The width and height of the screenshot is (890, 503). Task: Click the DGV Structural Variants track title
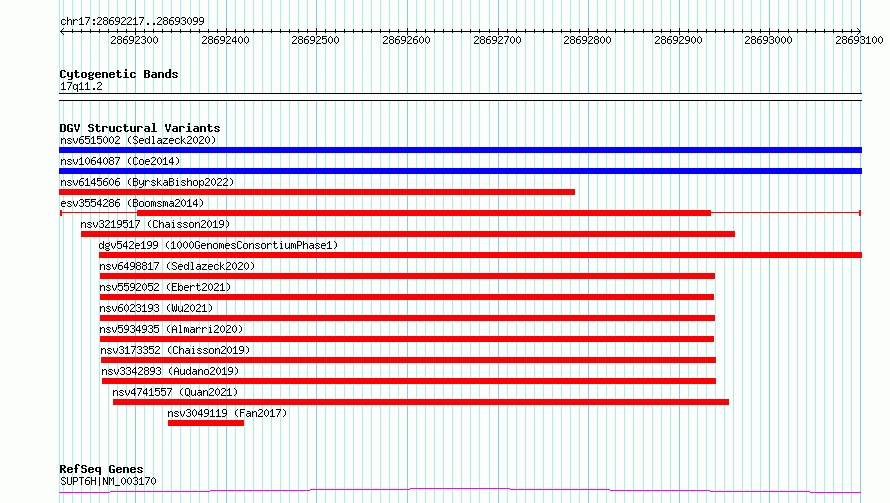(140, 128)
